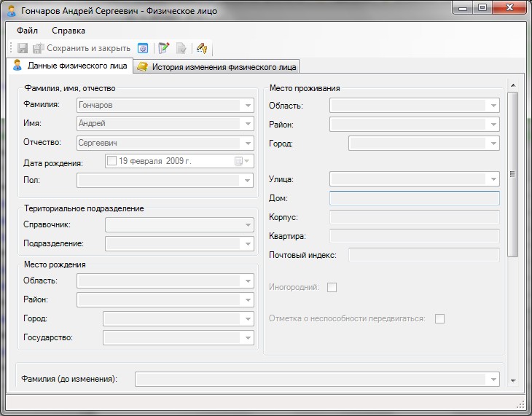Viewport: 532px width, 416px height.
Task: Open the Справочник dropdown
Action: pos(247,224)
